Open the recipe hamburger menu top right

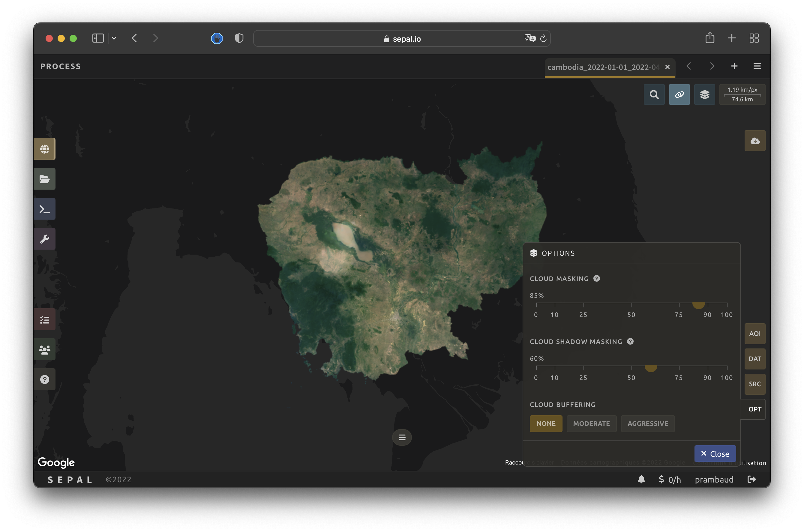[757, 66]
